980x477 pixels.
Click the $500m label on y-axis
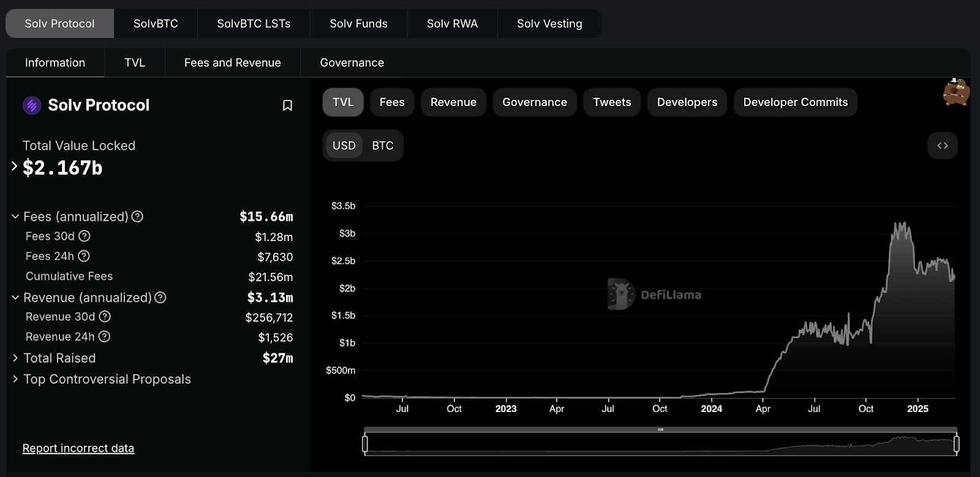(x=341, y=370)
